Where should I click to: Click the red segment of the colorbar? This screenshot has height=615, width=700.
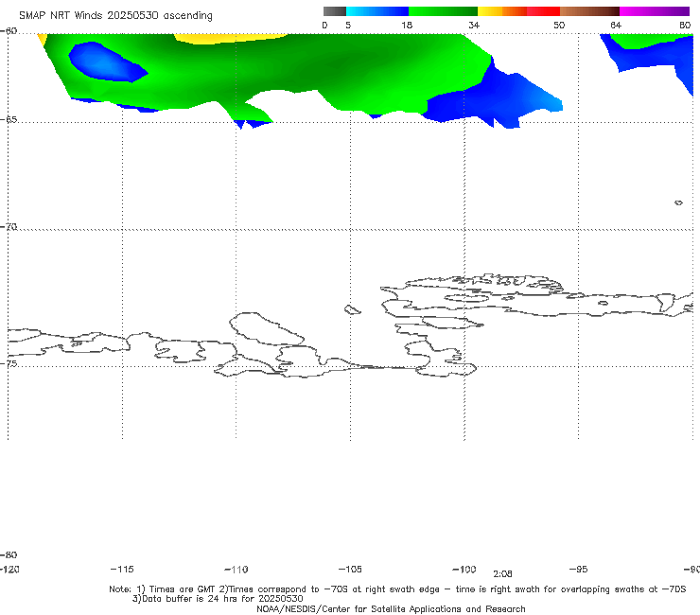pyautogui.click(x=543, y=11)
